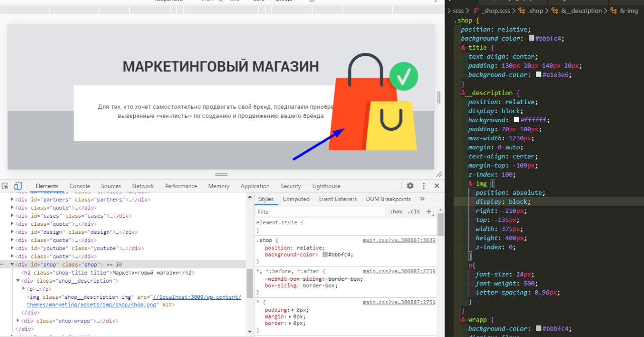Open main.css link at line 2759

coord(399,271)
